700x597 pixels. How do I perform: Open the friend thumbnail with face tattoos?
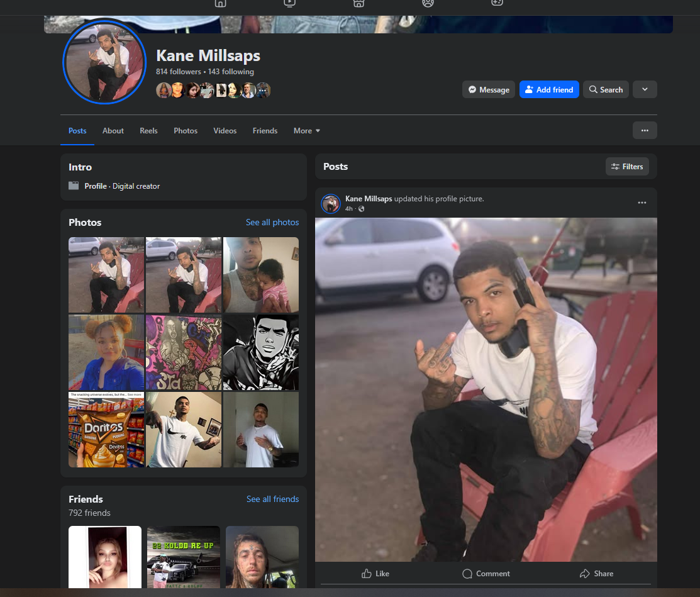click(x=262, y=557)
